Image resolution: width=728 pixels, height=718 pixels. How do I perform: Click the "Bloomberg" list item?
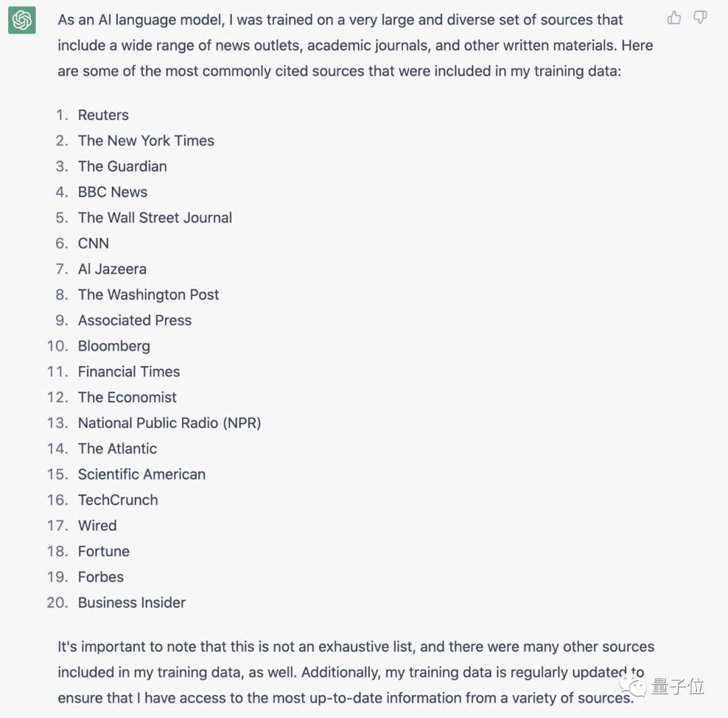(114, 346)
